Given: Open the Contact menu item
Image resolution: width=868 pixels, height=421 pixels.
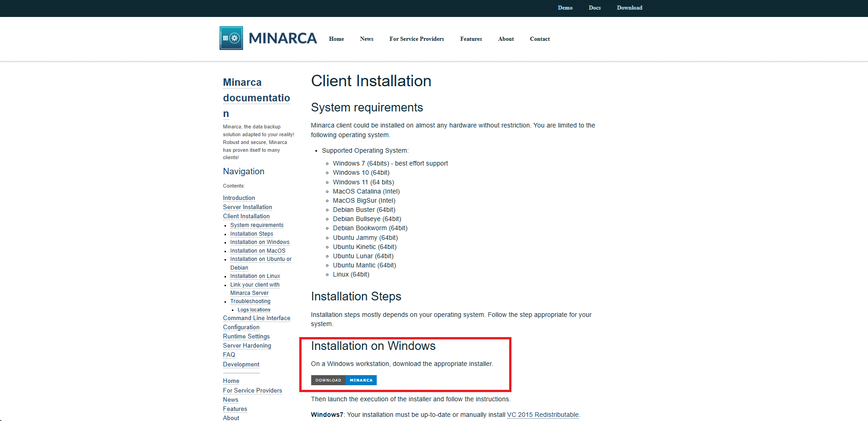Looking at the screenshot, I should [540, 39].
